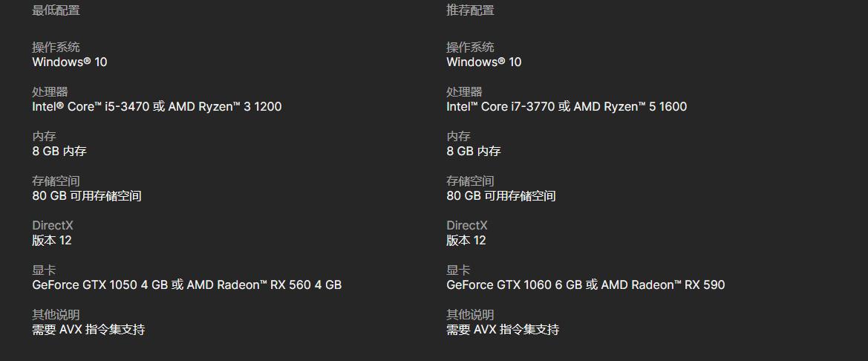Screen dimensions: 868x361
Task: Click the Intel Core i7-3770 processor line
Action: 567,106
